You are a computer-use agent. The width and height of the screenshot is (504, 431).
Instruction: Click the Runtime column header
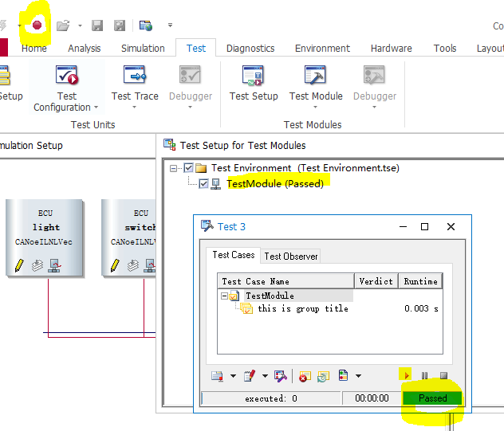420,281
